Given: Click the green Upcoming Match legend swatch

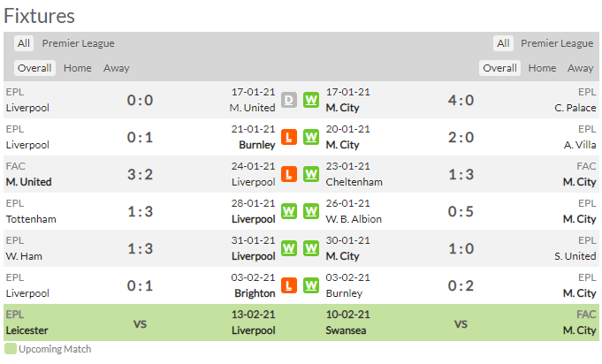Looking at the screenshot, I should [x=11, y=349].
